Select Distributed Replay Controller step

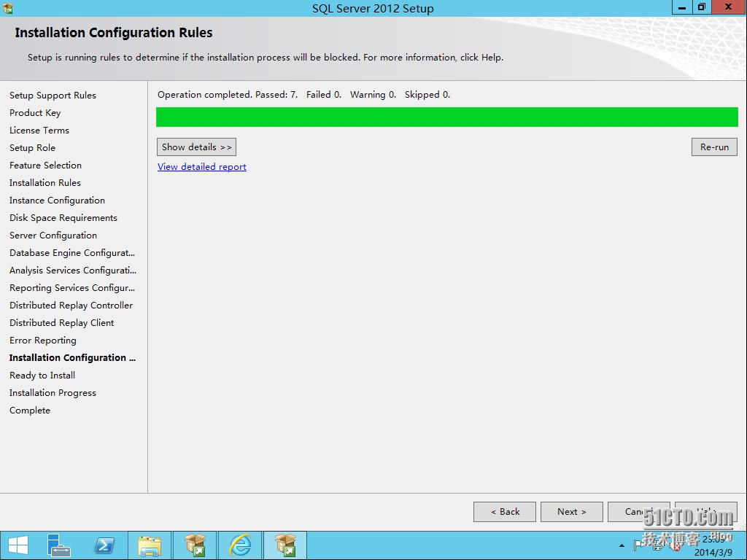[71, 306]
